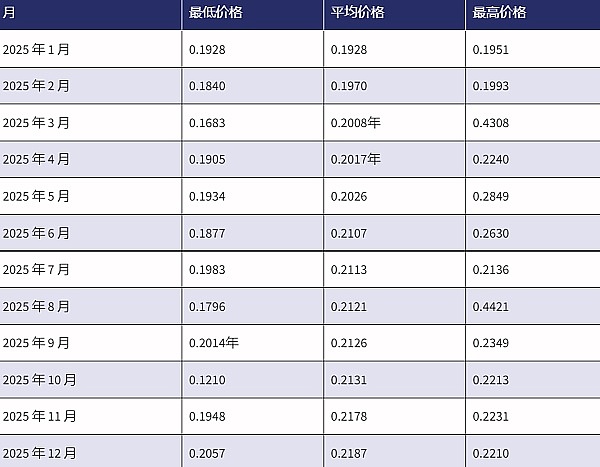Click the lowest price 0.1210 cell
The image size is (600, 467).
[x=205, y=379]
